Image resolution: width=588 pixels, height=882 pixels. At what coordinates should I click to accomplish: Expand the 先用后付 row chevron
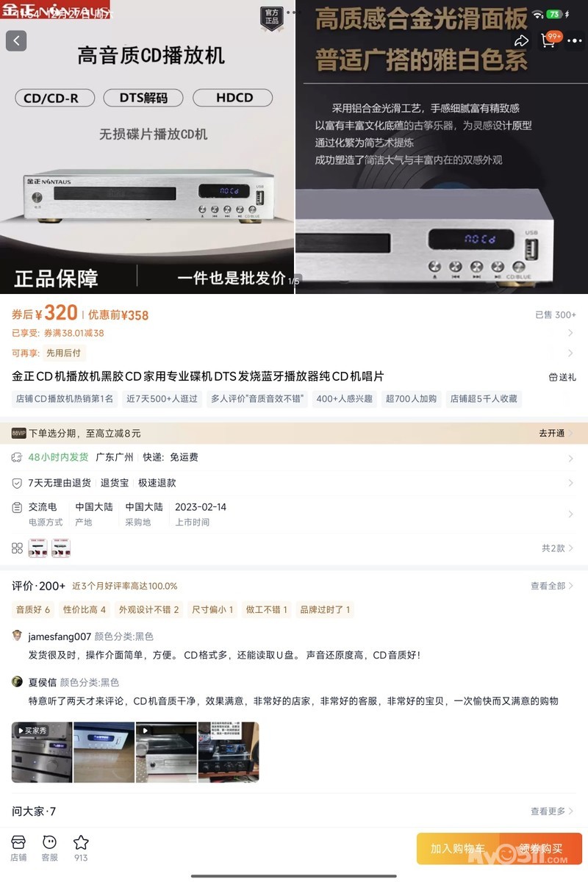coord(571,353)
